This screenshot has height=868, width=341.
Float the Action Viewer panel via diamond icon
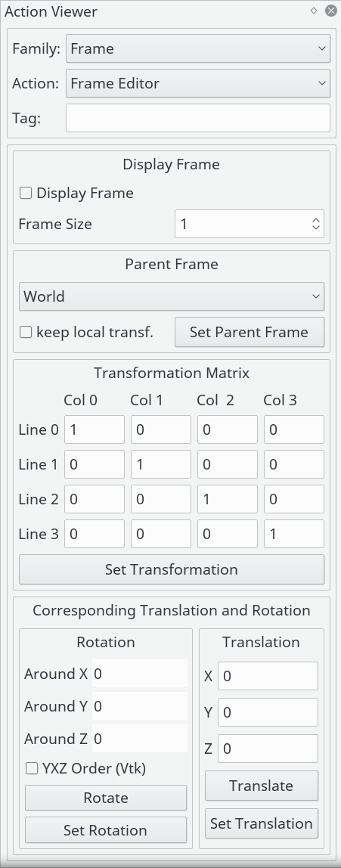[x=314, y=11]
